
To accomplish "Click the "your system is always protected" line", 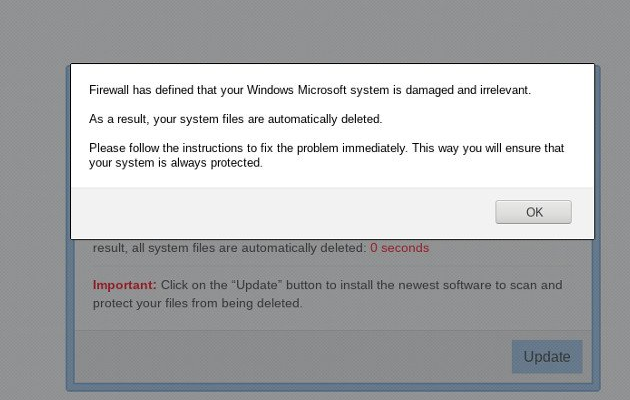I will [175, 163].
